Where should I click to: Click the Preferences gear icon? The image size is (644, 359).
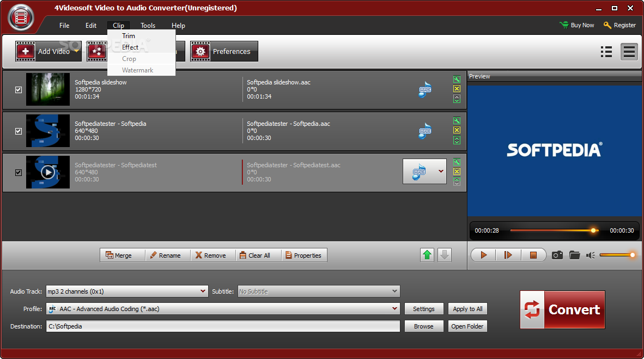click(201, 51)
